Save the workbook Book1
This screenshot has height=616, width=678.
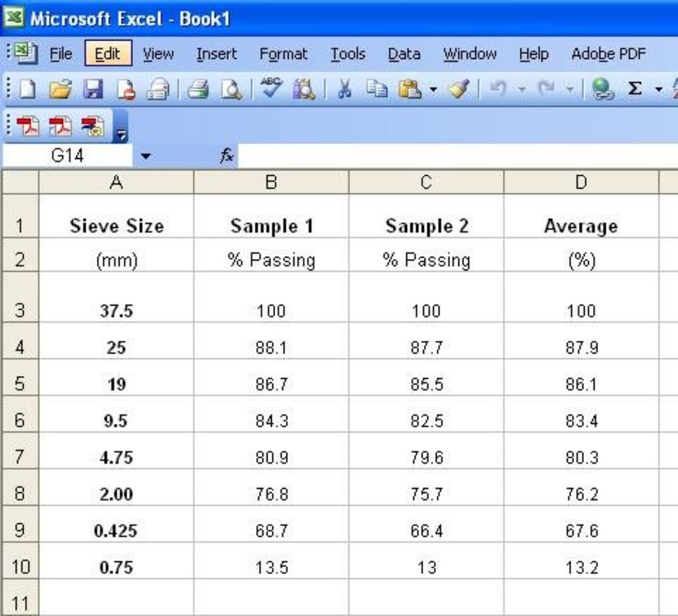click(x=93, y=89)
